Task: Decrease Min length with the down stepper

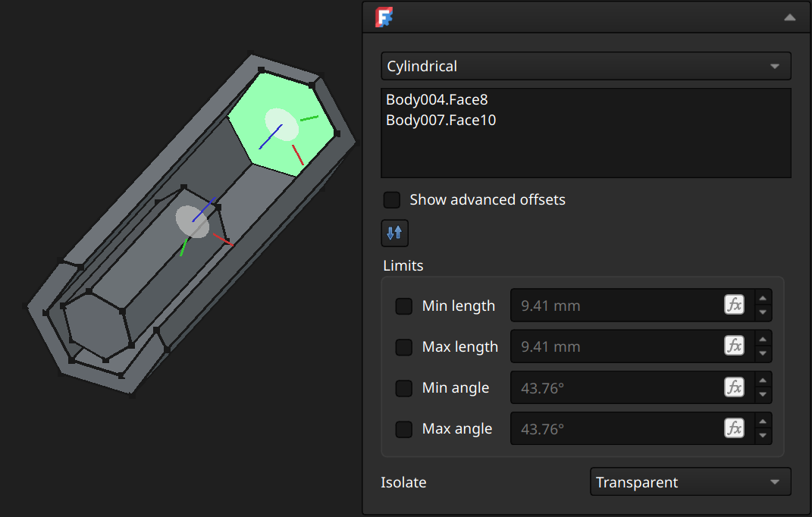Action: (x=763, y=312)
